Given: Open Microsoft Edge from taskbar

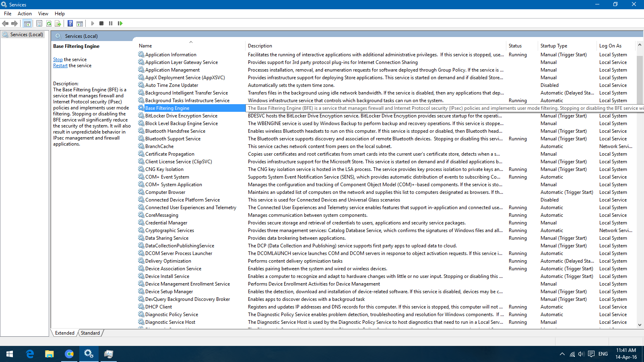Looking at the screenshot, I should (x=30, y=354).
